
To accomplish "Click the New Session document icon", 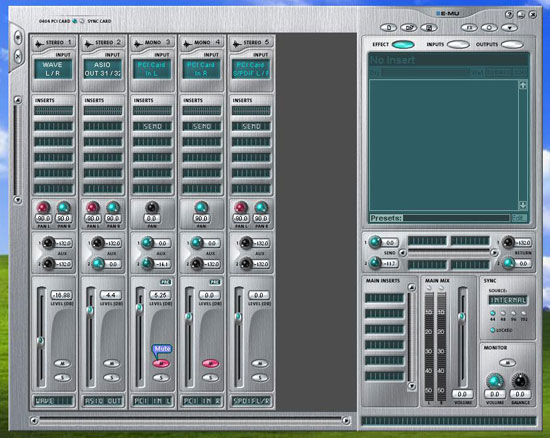I will pos(388,27).
